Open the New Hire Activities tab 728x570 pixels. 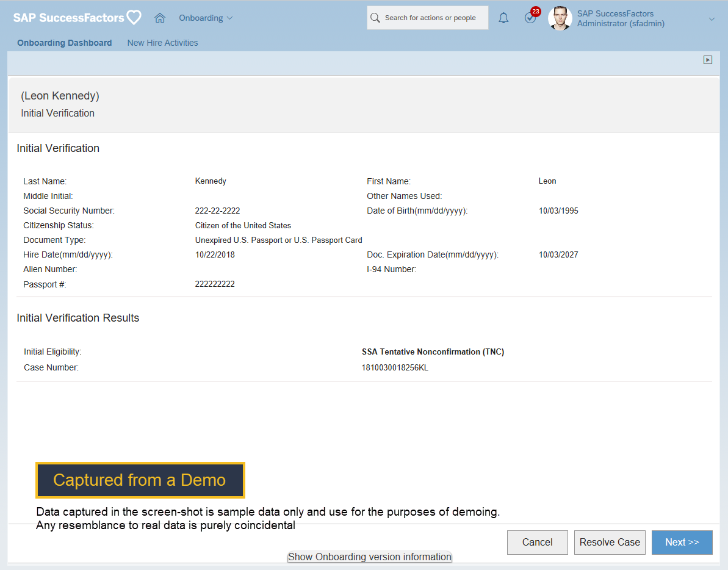[162, 43]
